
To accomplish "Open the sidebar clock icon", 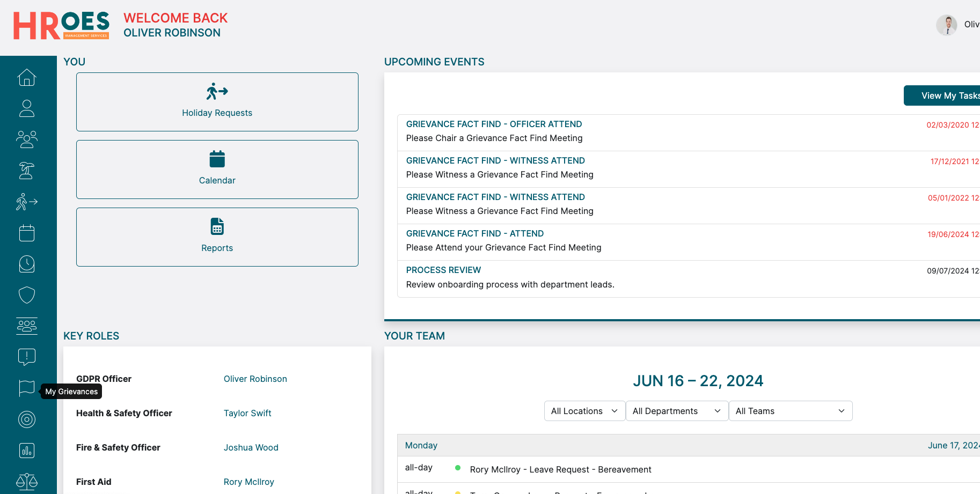I will pos(27,264).
